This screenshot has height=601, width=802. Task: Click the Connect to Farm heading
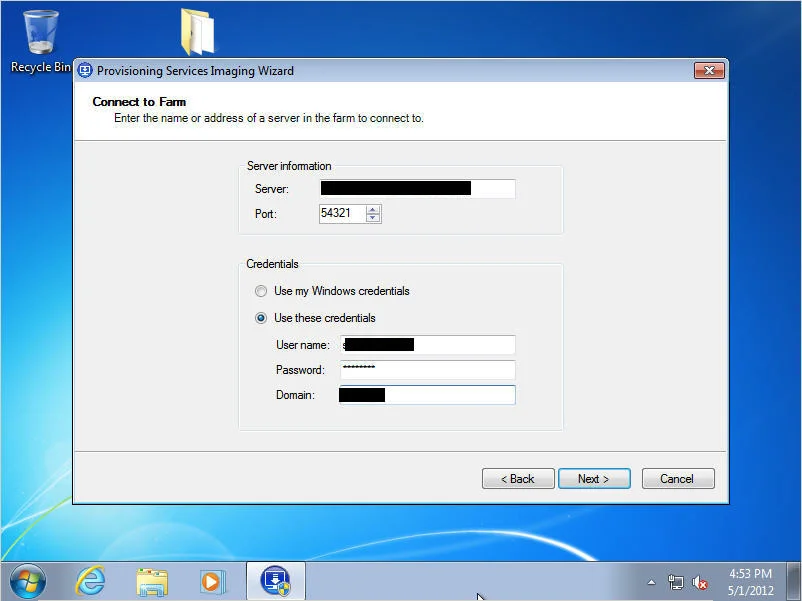(x=139, y=102)
